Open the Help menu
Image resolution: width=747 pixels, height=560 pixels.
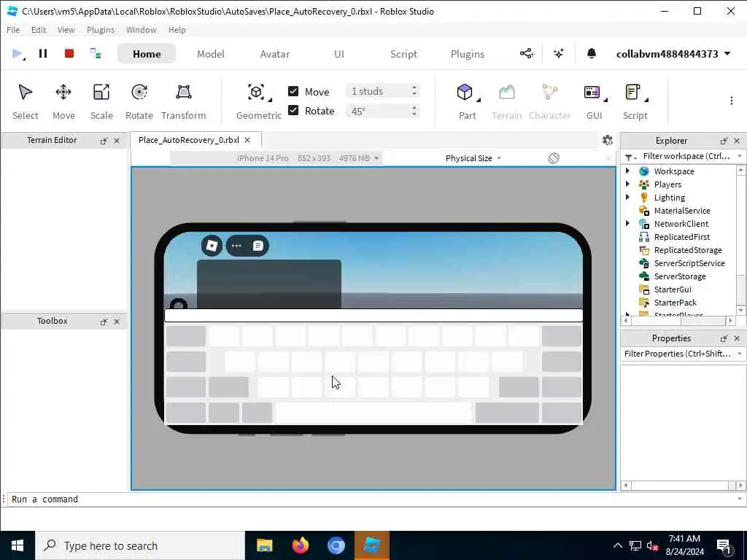pyautogui.click(x=177, y=29)
